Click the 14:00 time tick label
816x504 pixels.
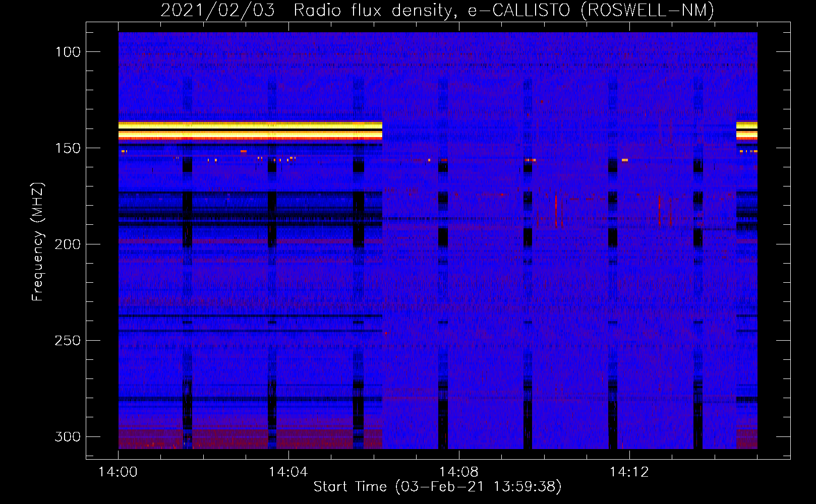118,472
